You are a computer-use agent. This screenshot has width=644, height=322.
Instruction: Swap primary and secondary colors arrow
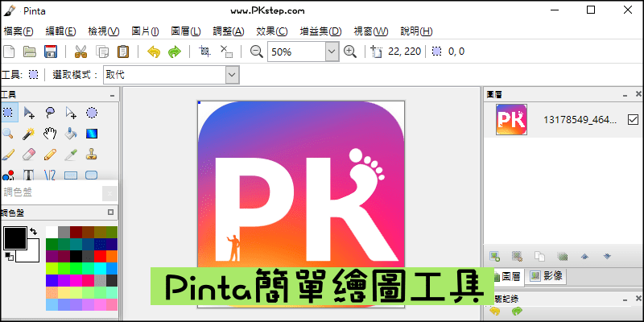tap(33, 233)
